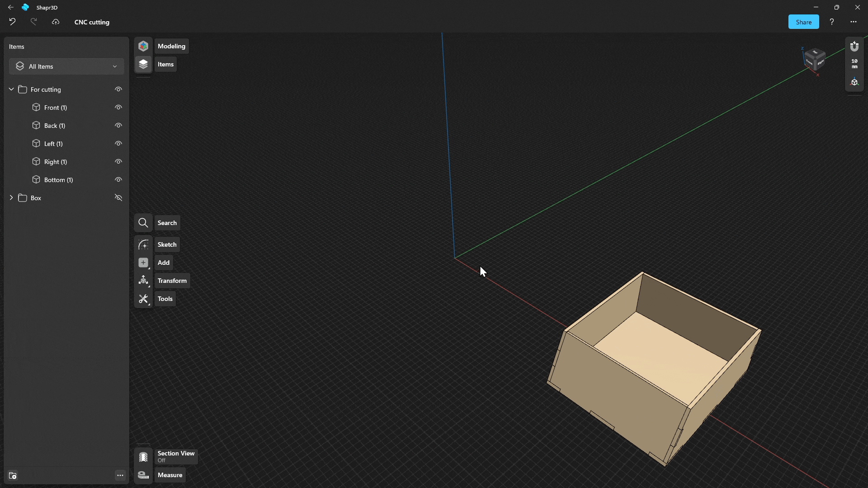Open the Items panel ellipsis menu
868x488 pixels.
[x=120, y=475]
